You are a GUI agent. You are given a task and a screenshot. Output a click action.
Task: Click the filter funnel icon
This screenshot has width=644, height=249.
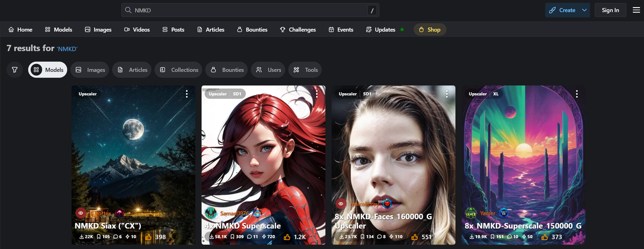(x=15, y=70)
